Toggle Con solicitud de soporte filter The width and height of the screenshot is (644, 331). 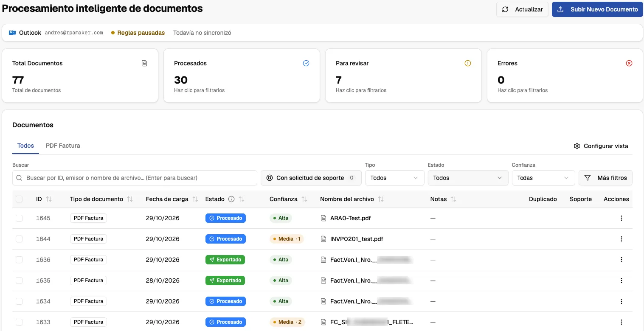tap(311, 178)
